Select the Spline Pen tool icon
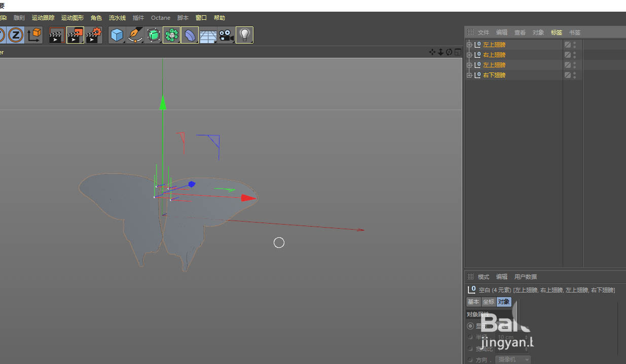This screenshot has width=626, height=364. click(x=135, y=35)
